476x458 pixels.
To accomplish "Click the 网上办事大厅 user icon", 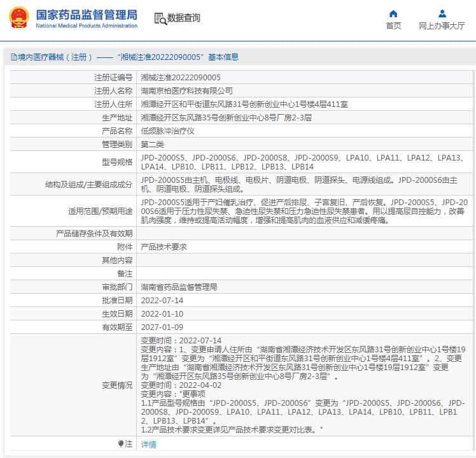I will [442, 13].
